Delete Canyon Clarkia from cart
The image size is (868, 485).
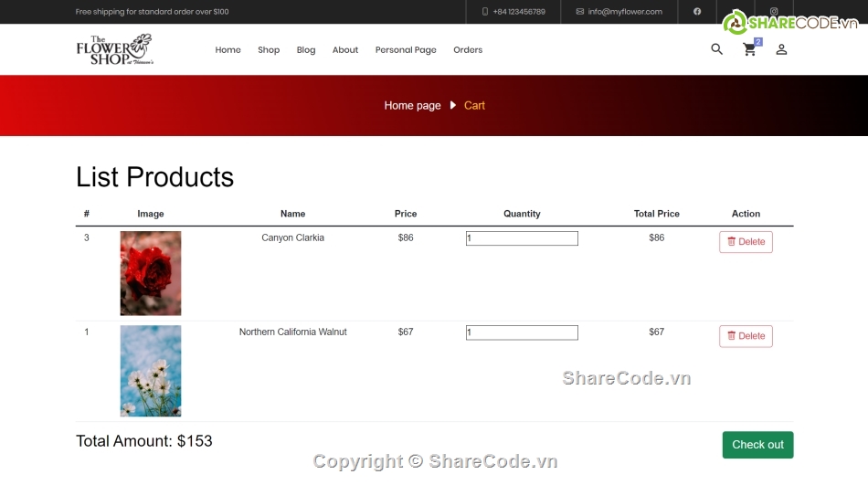tap(746, 242)
